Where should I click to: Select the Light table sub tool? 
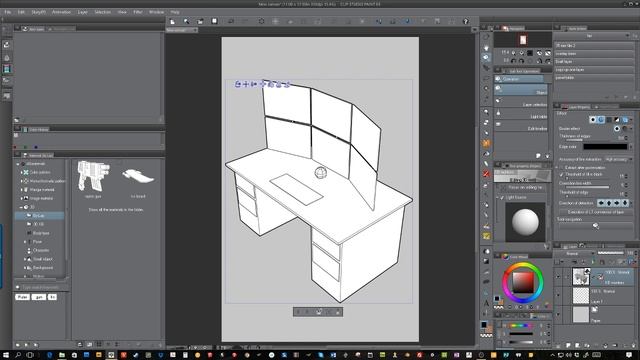pos(521,113)
